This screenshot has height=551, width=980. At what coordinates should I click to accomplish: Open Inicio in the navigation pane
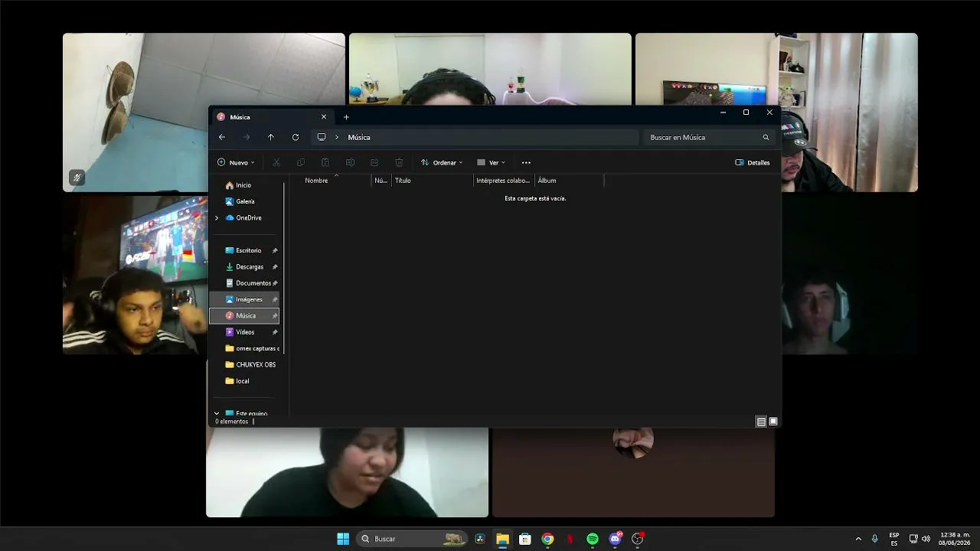[x=243, y=185]
